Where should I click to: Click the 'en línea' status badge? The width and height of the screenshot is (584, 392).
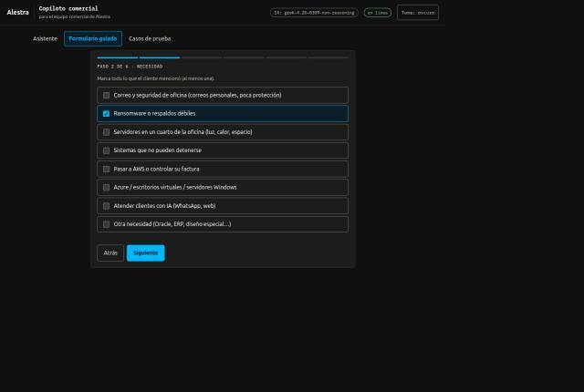point(377,13)
